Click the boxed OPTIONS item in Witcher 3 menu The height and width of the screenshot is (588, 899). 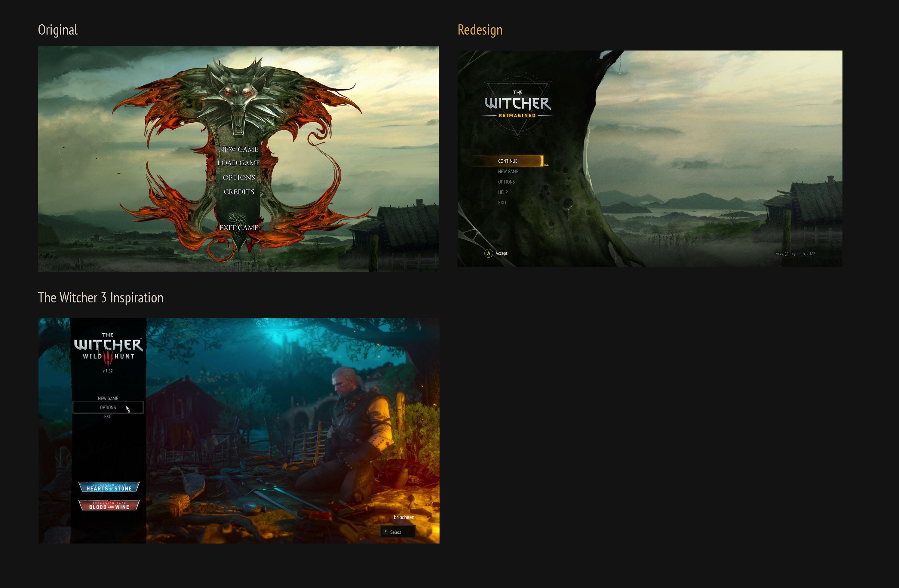pyautogui.click(x=108, y=408)
